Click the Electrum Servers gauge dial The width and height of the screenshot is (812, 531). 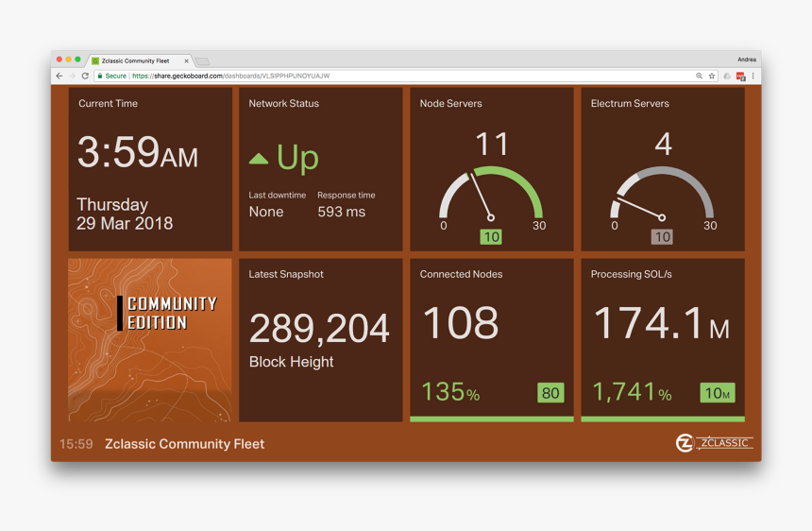coord(662,193)
